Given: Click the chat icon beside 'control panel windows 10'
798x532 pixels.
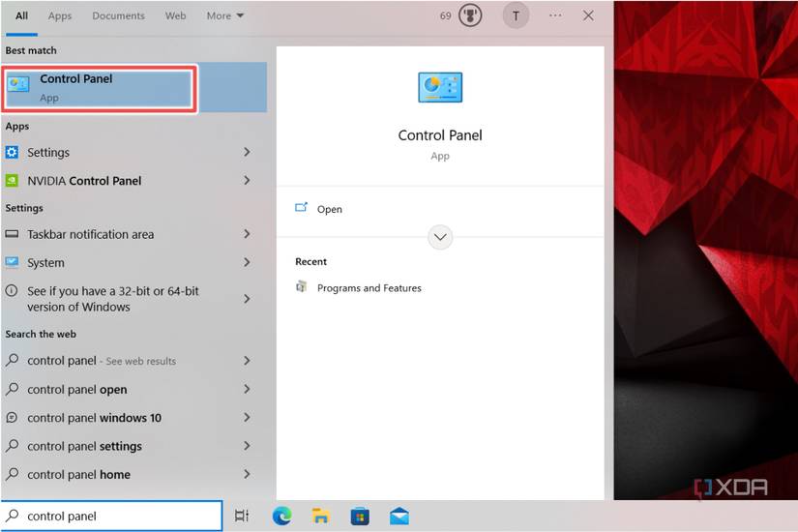Looking at the screenshot, I should click(12, 418).
